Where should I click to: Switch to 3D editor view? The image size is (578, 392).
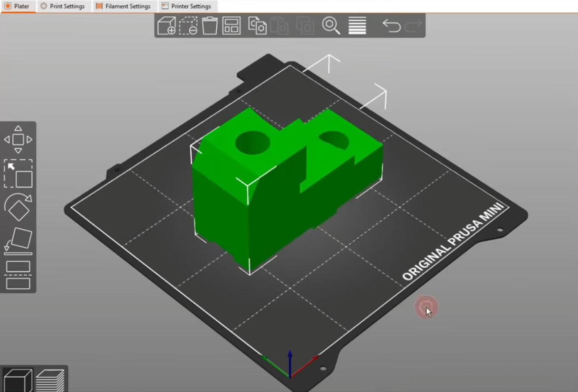(18, 380)
